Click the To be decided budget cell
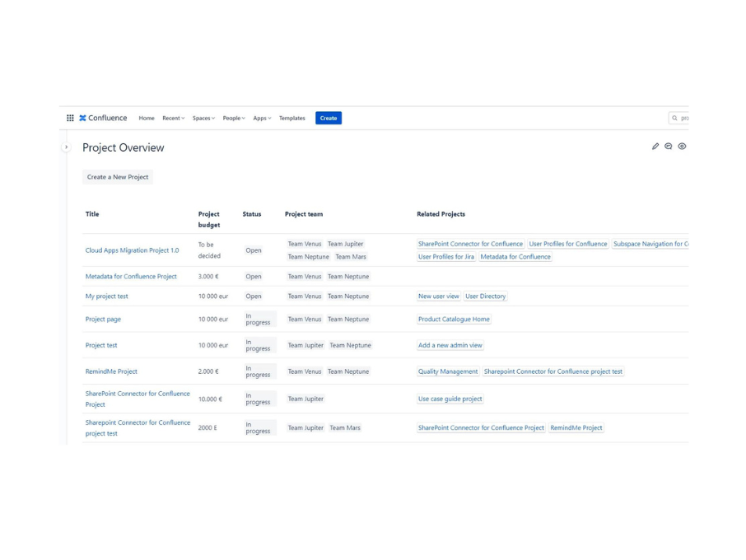Viewport: 746px width, 560px height. tap(209, 250)
